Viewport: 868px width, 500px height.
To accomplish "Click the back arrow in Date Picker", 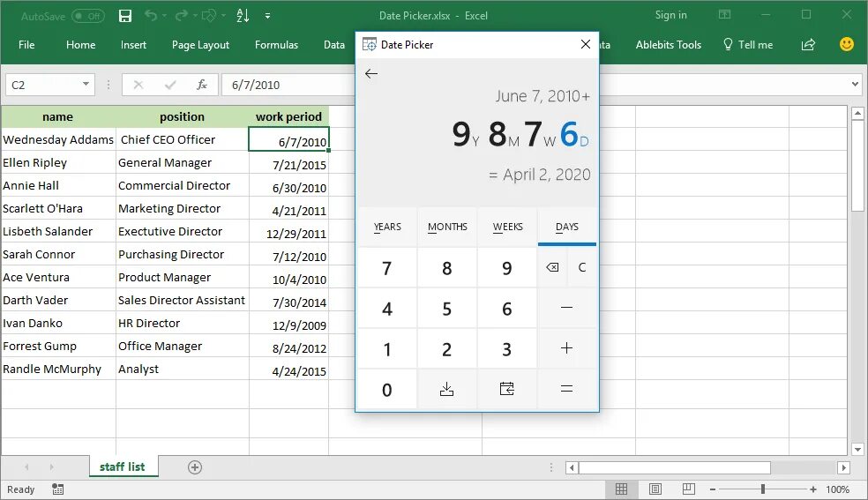I will pos(371,73).
